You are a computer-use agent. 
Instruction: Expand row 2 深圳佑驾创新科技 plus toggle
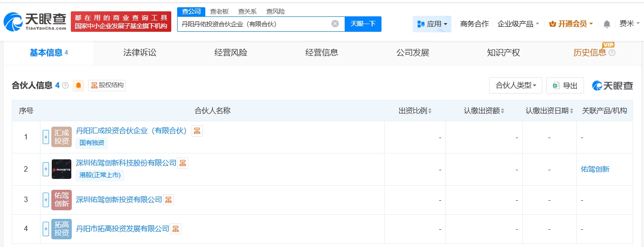[x=46, y=169]
